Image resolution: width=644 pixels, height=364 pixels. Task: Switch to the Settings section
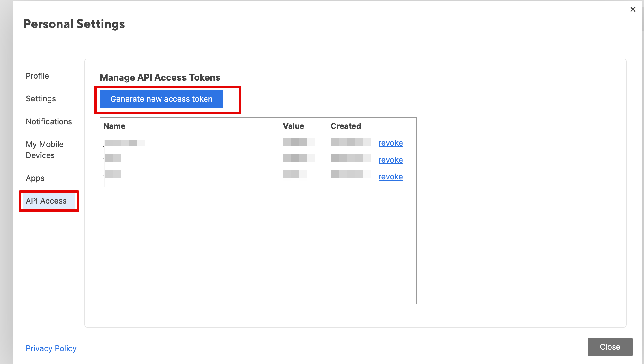41,99
